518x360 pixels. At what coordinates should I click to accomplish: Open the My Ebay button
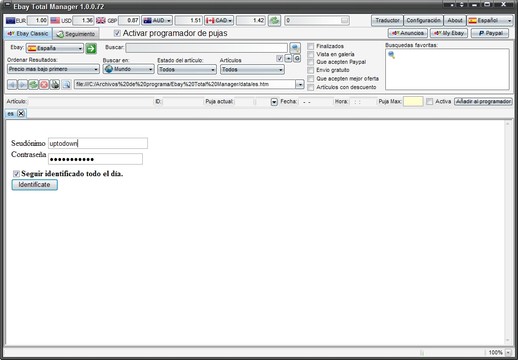pyautogui.click(x=449, y=33)
